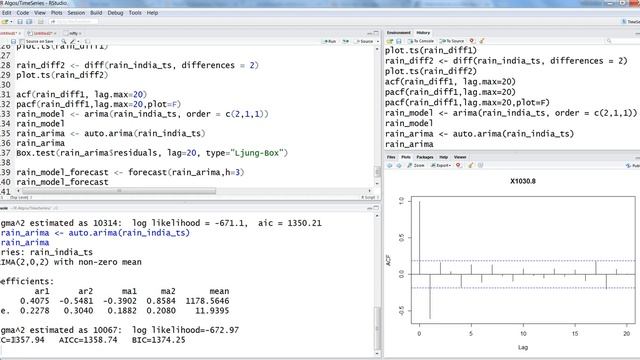
Task: Click the history search field
Action: (621, 41)
